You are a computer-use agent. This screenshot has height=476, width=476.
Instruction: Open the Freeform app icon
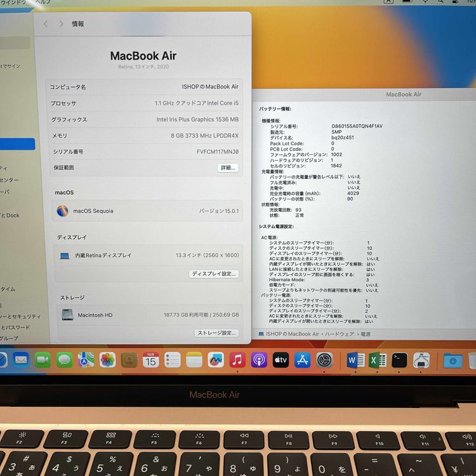click(216, 360)
